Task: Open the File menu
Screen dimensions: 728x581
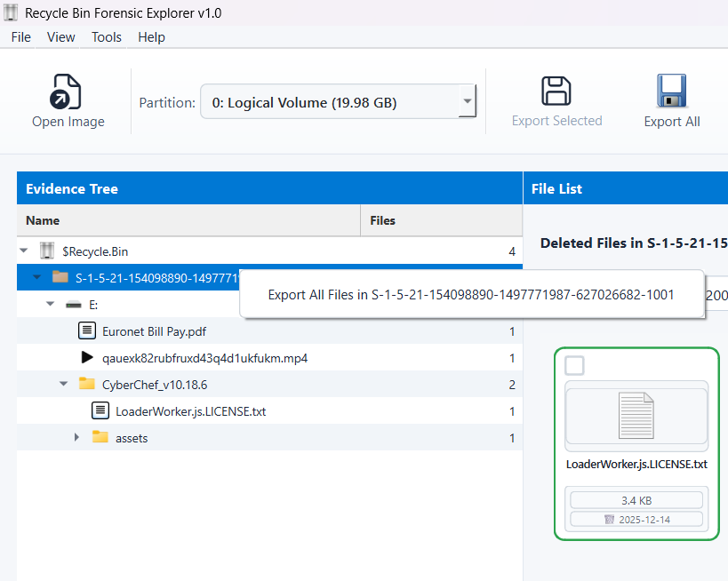Action: pyautogui.click(x=21, y=37)
